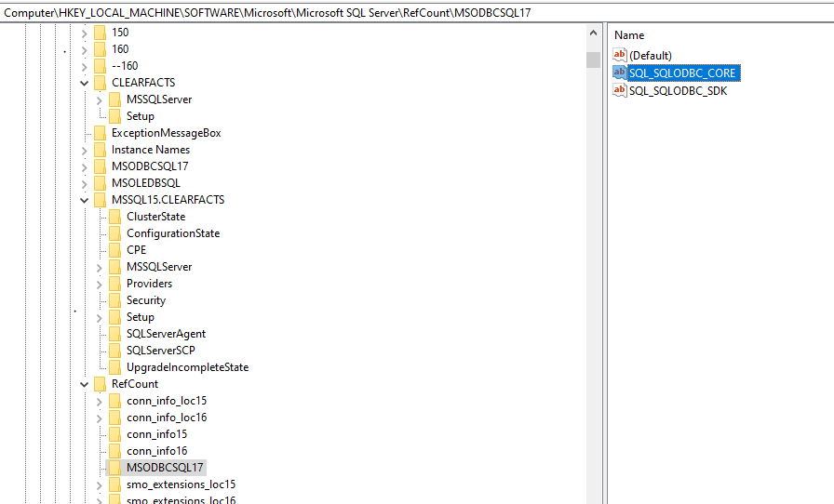Expand the Instance Names key
Viewport: 834px width, 504px height.
pos(84,151)
